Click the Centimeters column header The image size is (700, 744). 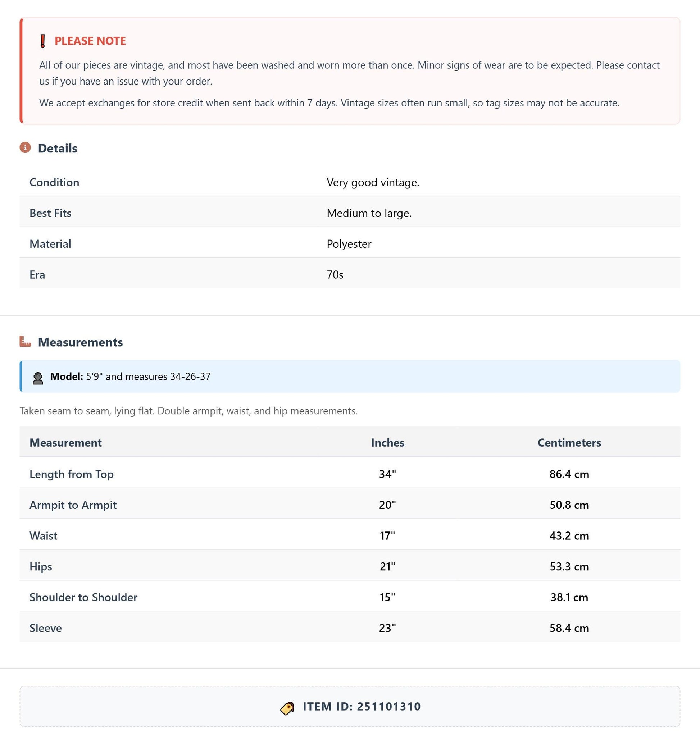(x=569, y=442)
